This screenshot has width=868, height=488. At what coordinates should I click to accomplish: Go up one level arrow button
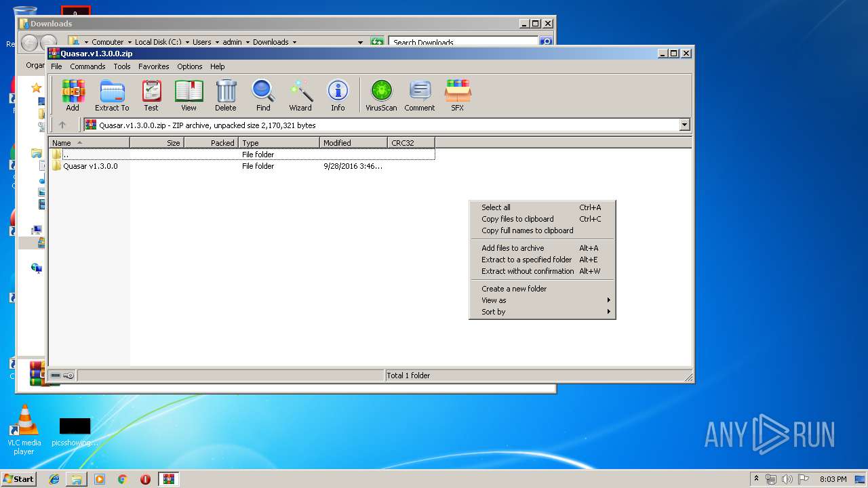[x=62, y=125]
